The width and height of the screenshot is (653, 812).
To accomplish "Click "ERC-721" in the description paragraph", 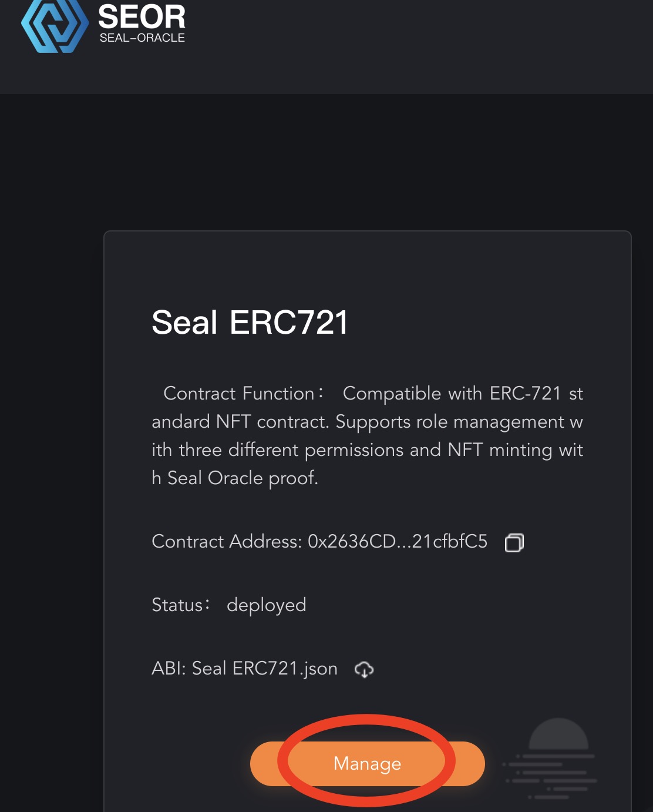I will tap(525, 393).
